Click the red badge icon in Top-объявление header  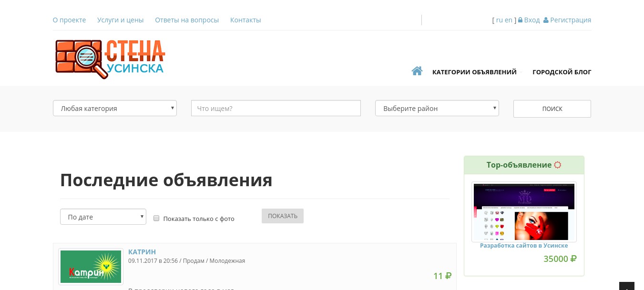557,165
